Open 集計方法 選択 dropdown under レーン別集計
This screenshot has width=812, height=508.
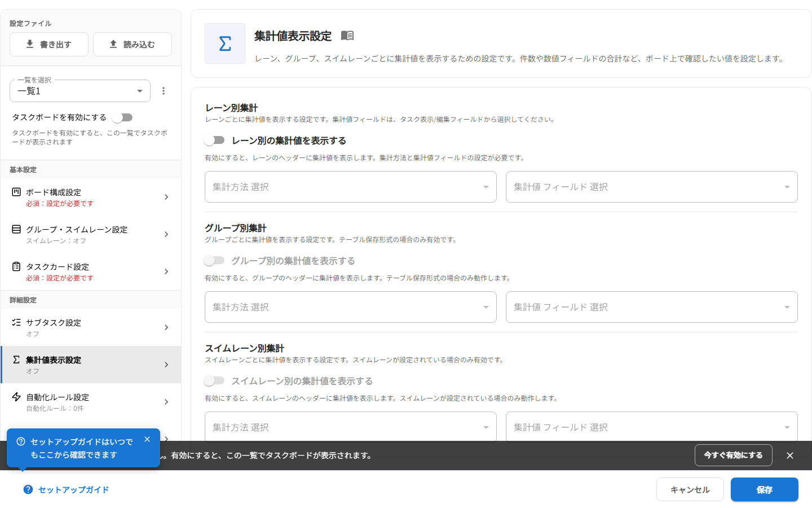351,187
